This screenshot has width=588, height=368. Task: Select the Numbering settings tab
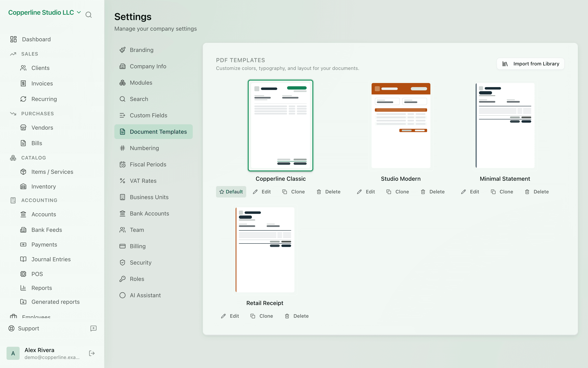pyautogui.click(x=154, y=148)
